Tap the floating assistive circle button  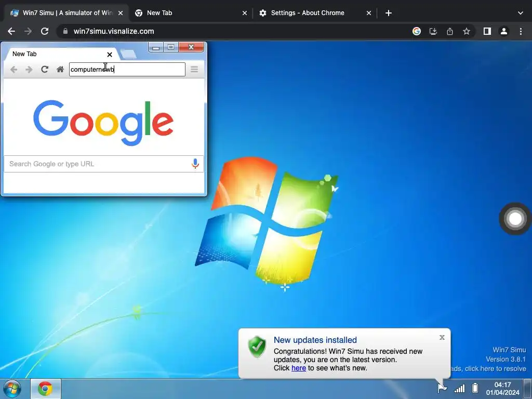click(515, 219)
